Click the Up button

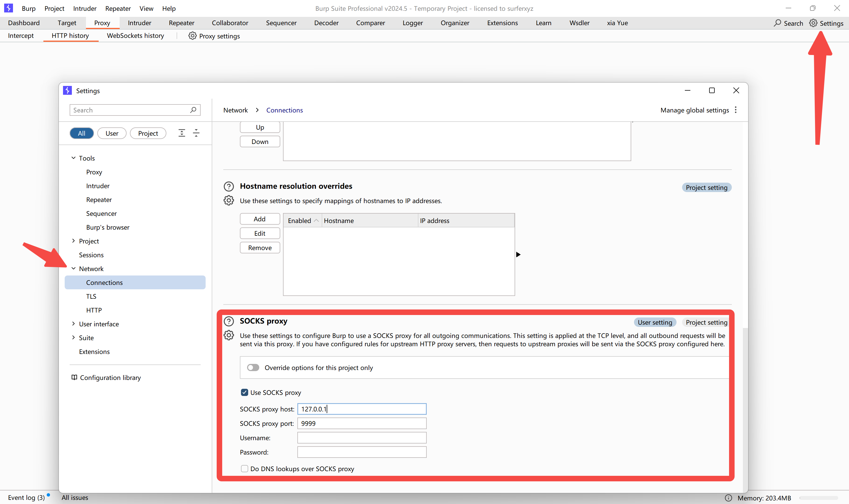(x=260, y=127)
